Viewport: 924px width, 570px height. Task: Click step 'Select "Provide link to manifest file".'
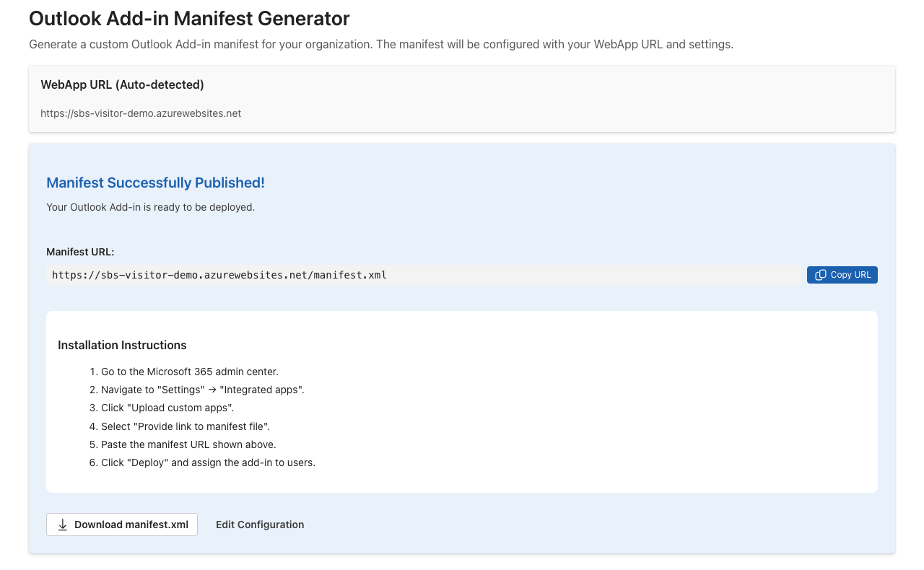186,426
